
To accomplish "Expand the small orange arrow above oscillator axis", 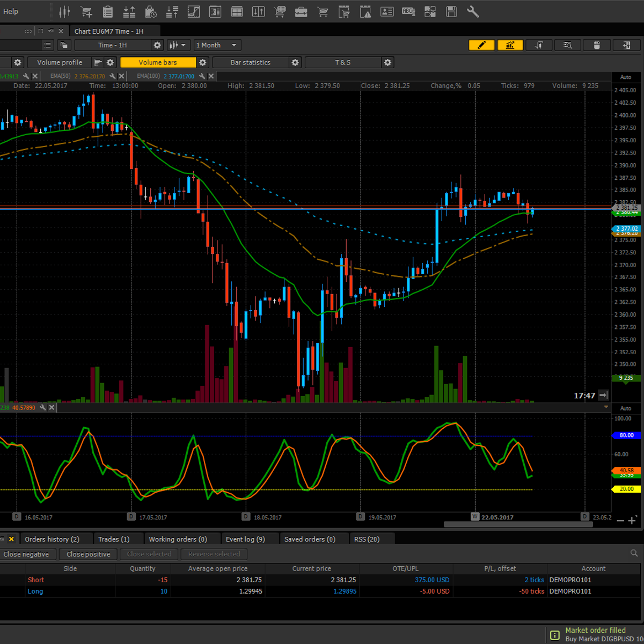I will pos(606,407).
